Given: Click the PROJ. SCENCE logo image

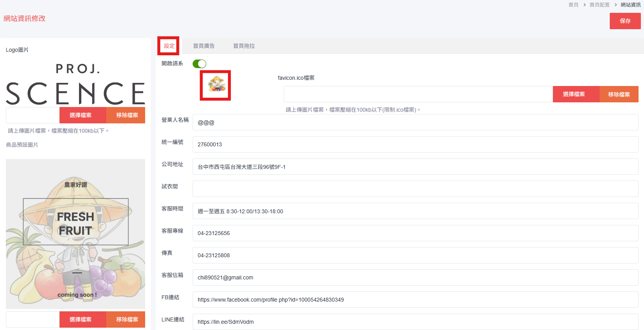Looking at the screenshot, I should (75, 84).
